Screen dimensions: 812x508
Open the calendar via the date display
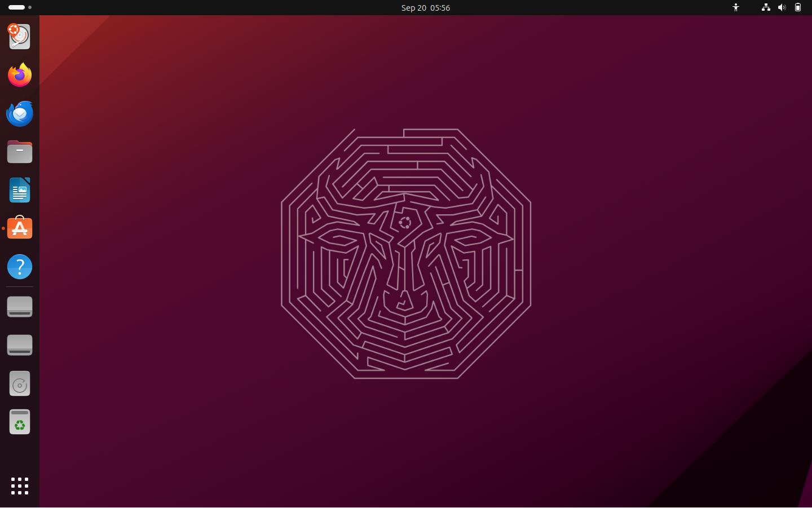[x=426, y=7]
